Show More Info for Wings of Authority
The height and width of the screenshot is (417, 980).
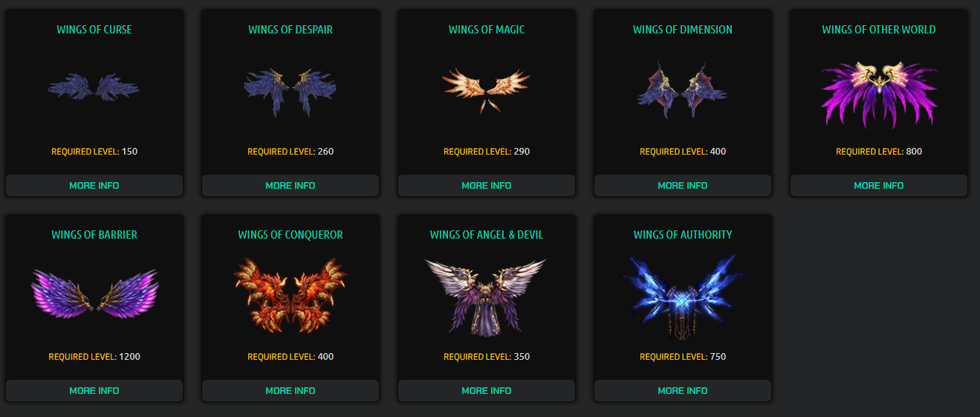(x=683, y=390)
